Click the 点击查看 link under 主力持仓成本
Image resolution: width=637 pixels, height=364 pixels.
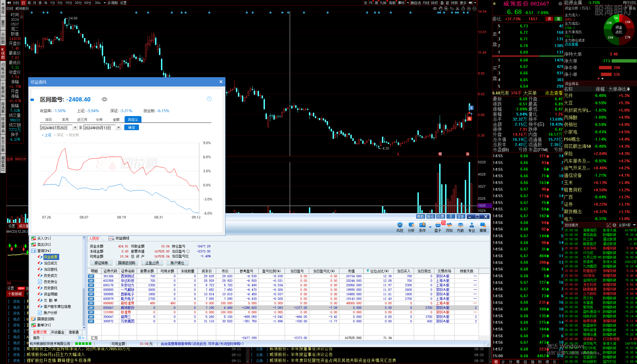coord(571,44)
